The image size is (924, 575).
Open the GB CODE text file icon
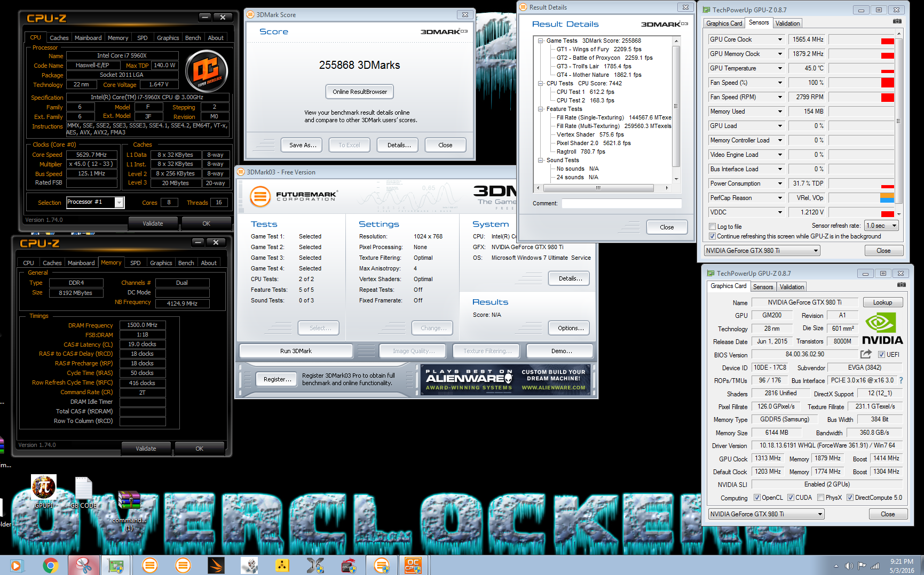[84, 492]
